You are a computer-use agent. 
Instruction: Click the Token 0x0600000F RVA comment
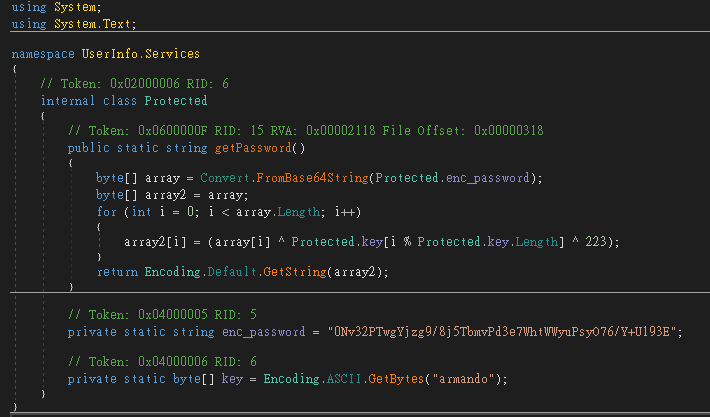tap(306, 131)
